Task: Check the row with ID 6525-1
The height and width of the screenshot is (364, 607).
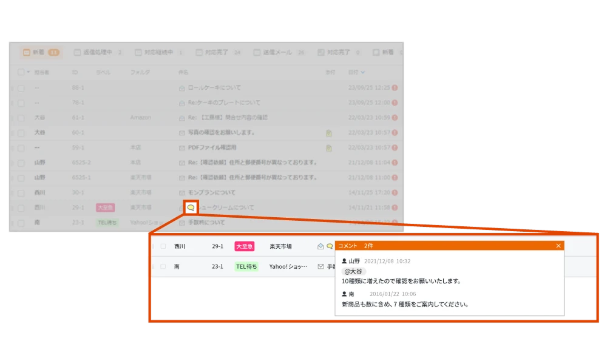Action: point(21,178)
